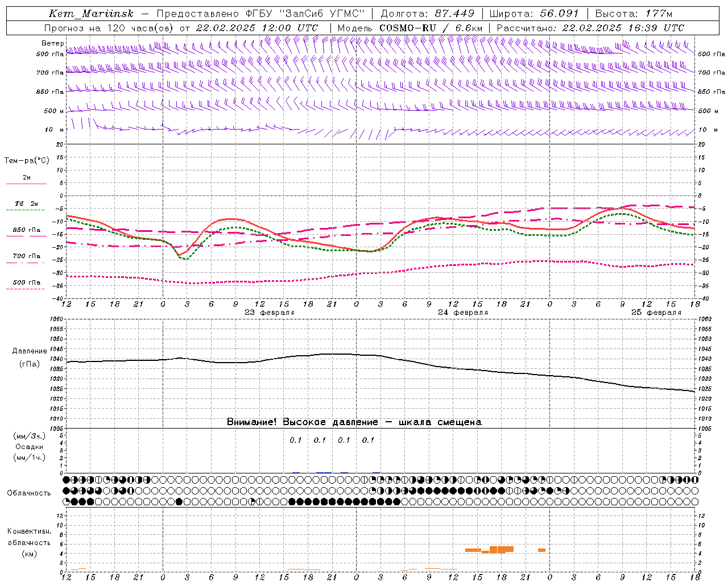The height and width of the screenshot is (582, 728).
Task: Click the '(мм/1ч.)' precipitation unit label
Action: 30,458
